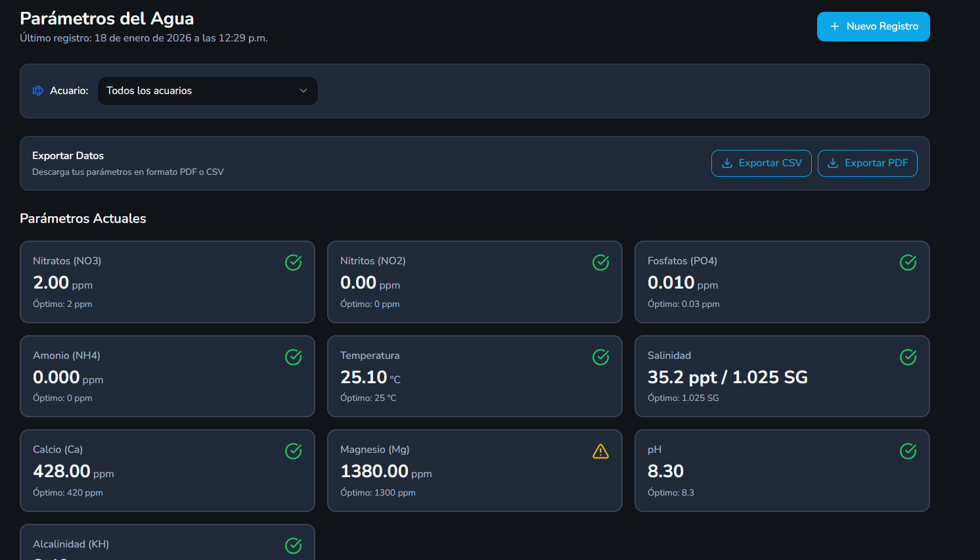Image resolution: width=980 pixels, height=560 pixels.
Task: Click the green check icon on Alcalinidad card
Action: click(294, 546)
